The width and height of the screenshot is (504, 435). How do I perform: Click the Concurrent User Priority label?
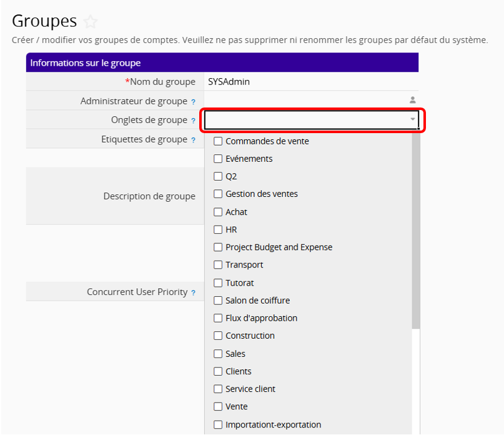coord(137,292)
